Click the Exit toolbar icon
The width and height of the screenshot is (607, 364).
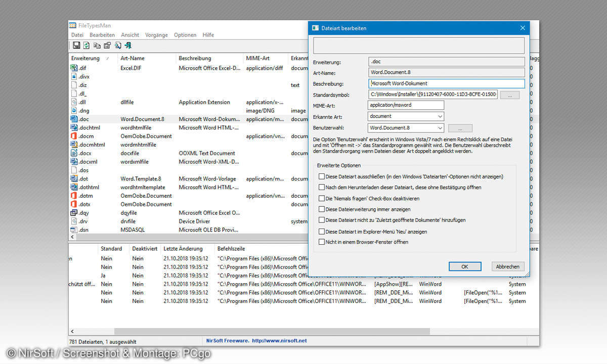128,45
